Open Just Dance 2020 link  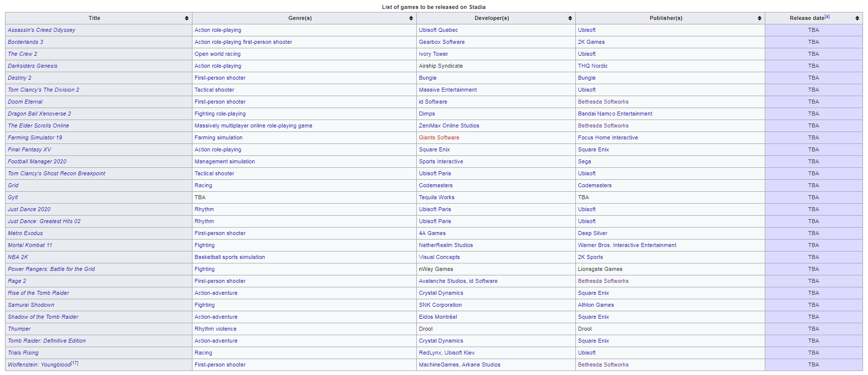click(29, 209)
